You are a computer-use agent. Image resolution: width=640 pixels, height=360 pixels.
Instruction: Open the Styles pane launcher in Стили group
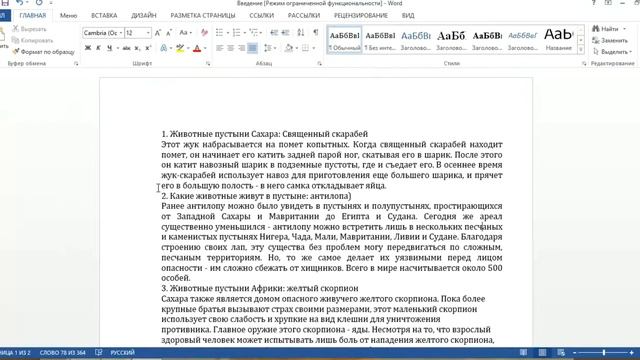tap(584, 64)
